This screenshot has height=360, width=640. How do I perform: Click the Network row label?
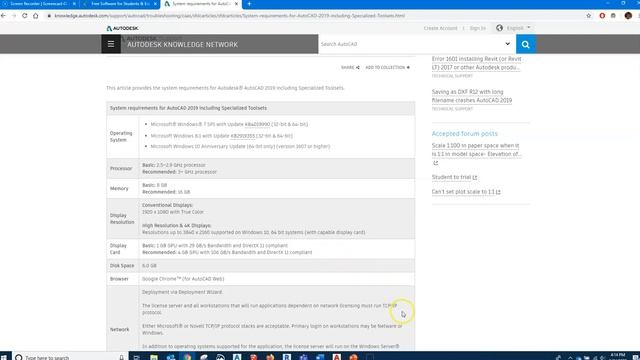click(119, 329)
